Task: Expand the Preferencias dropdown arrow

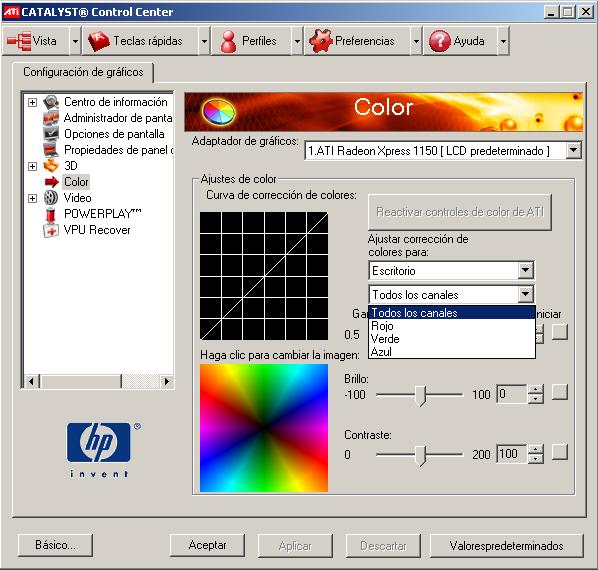Action: click(x=416, y=41)
